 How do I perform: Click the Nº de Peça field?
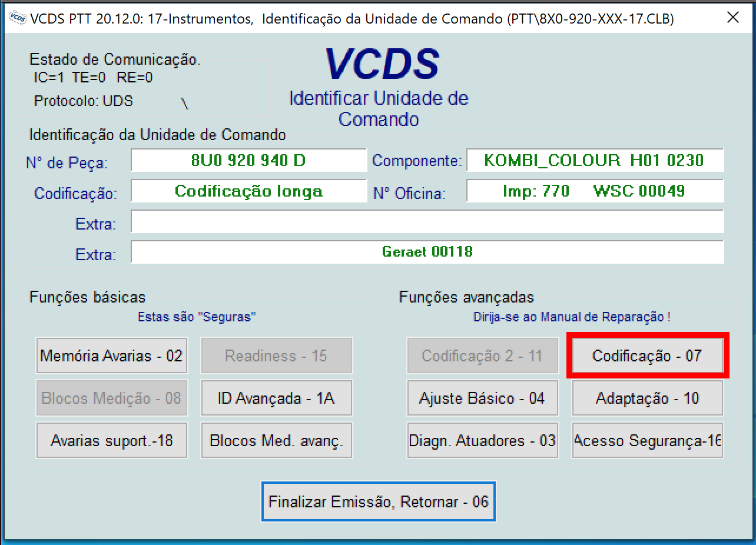point(248,160)
